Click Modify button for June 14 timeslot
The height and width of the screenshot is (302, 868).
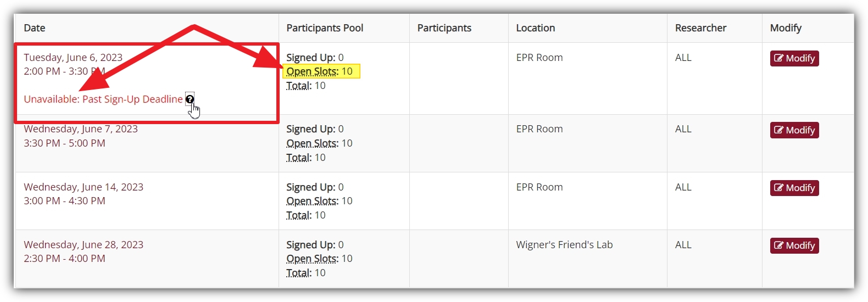click(x=794, y=188)
